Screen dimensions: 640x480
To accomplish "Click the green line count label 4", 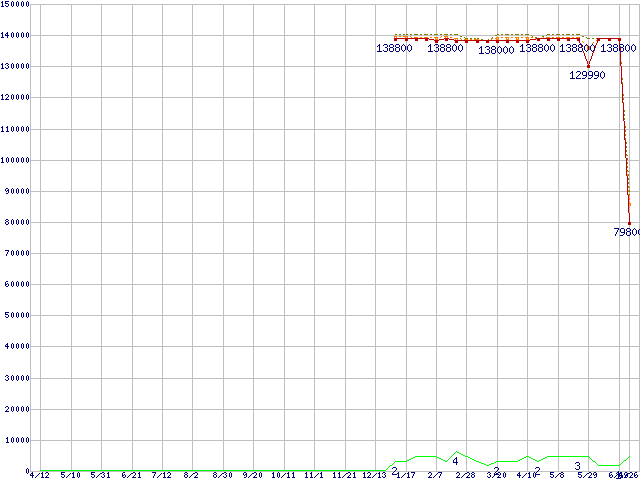I will pyautogui.click(x=455, y=461).
